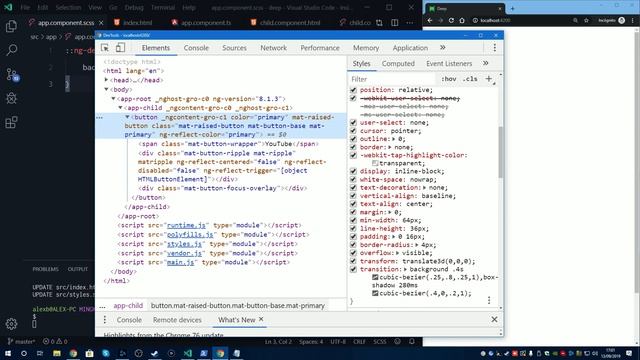The width and height of the screenshot is (640, 360).
Task: Show more Styles pane tabs chevron
Action: click(486, 63)
